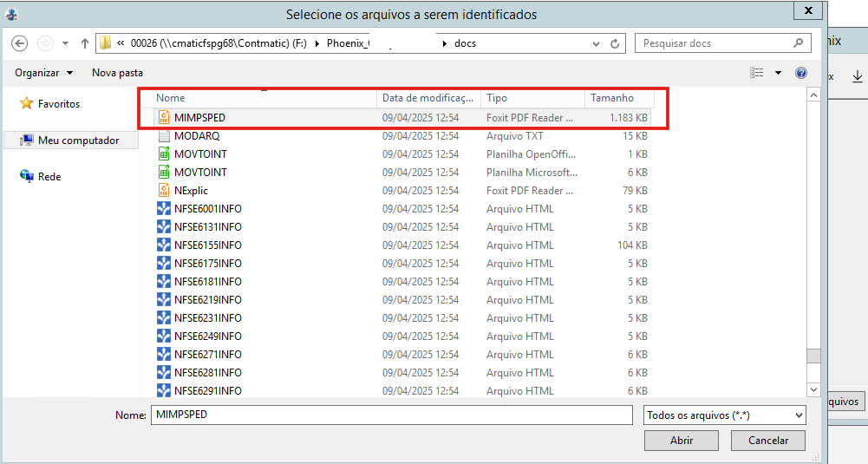This screenshot has height=464, width=868.
Task: Open the Organizar menu
Action: point(43,73)
